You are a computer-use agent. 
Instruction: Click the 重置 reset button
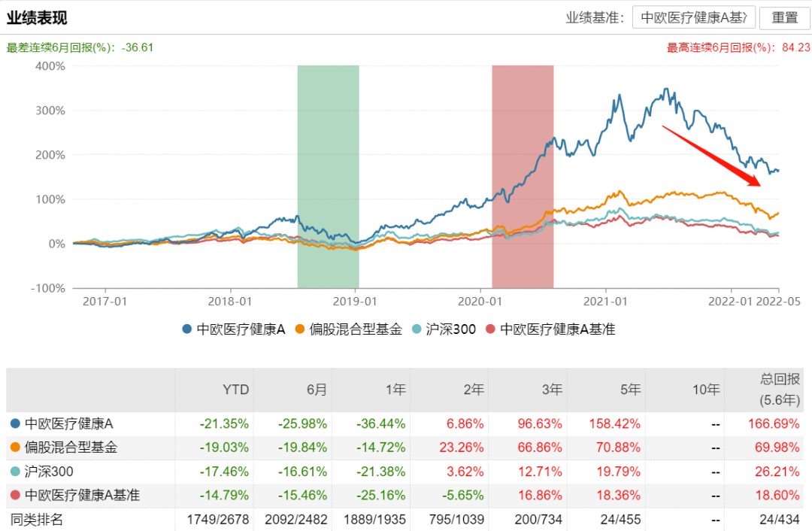pos(784,18)
